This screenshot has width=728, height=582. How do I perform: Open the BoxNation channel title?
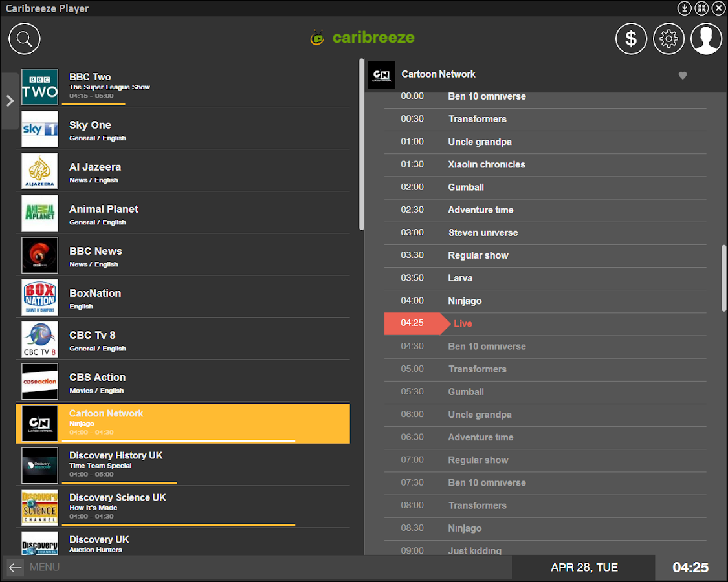pos(95,294)
